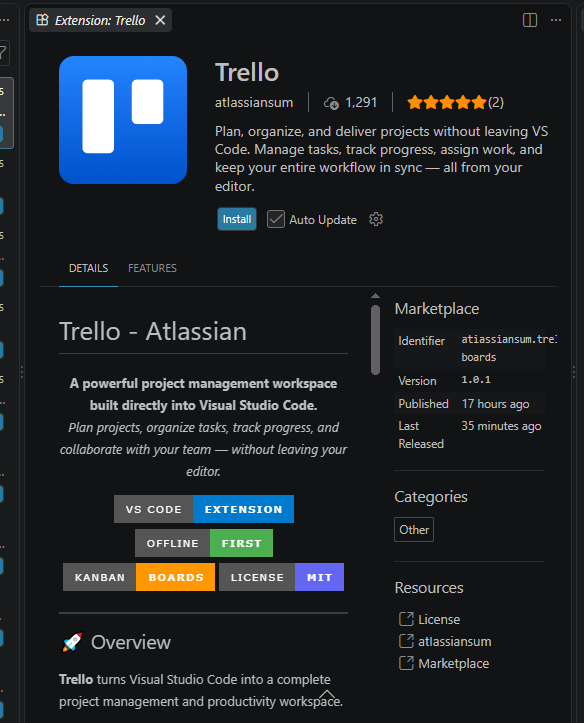Open the editor More Actions menu

[556, 20]
